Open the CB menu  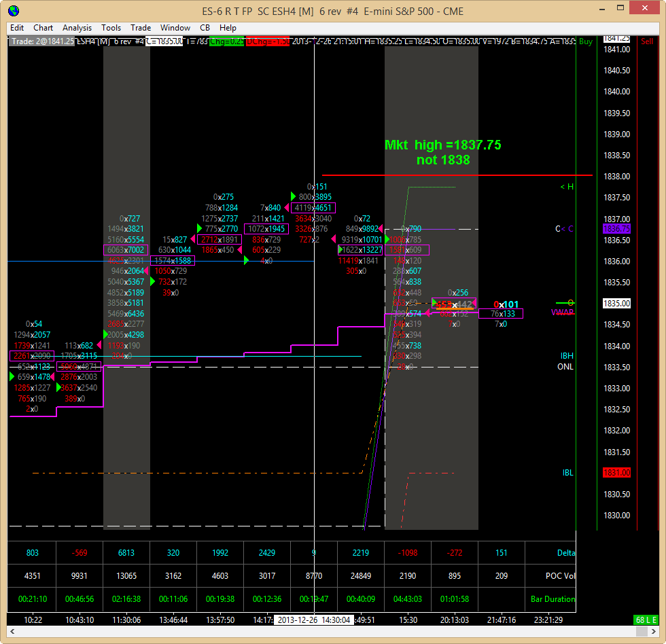pos(205,28)
